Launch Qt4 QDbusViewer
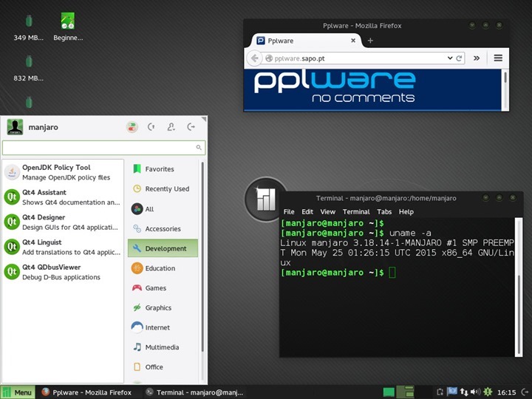The height and width of the screenshot is (399, 532). [63, 272]
